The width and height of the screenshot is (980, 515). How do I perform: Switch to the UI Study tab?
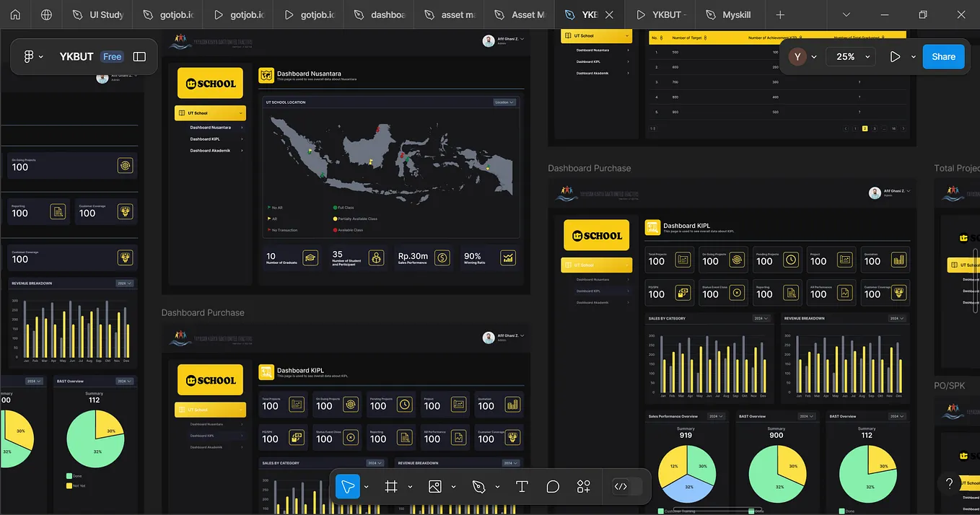point(98,14)
